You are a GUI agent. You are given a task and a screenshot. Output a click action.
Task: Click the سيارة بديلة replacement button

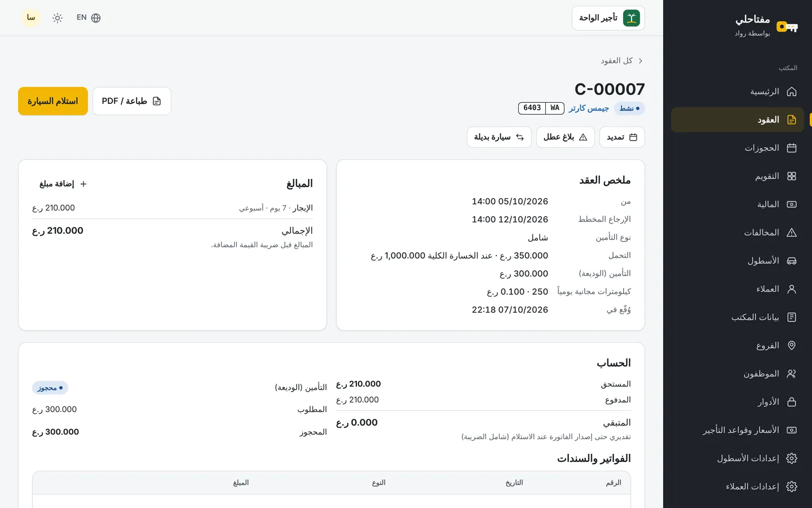(x=499, y=137)
